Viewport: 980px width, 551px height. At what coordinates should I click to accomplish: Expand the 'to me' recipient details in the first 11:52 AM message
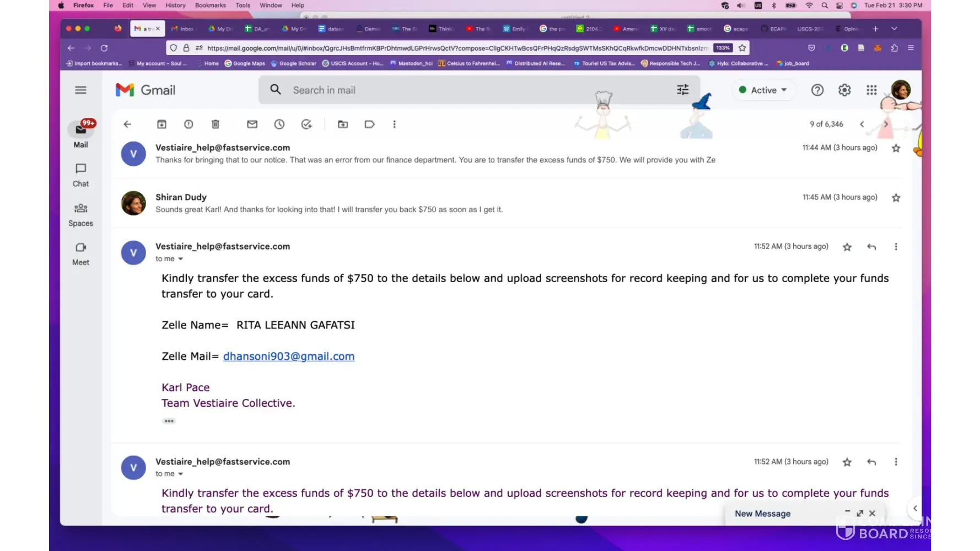180,259
